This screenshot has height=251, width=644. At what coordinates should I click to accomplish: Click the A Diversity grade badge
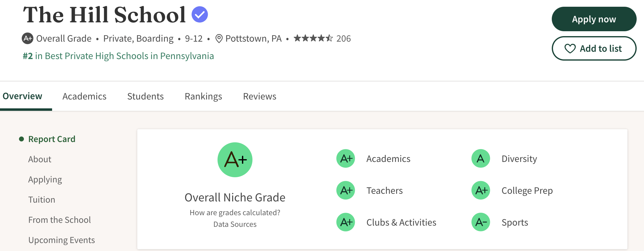click(x=480, y=159)
